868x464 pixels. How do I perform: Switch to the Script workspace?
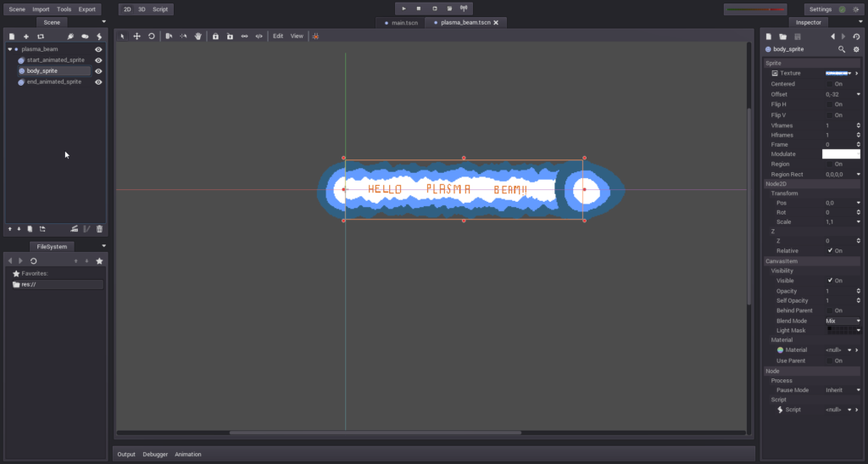(x=160, y=9)
